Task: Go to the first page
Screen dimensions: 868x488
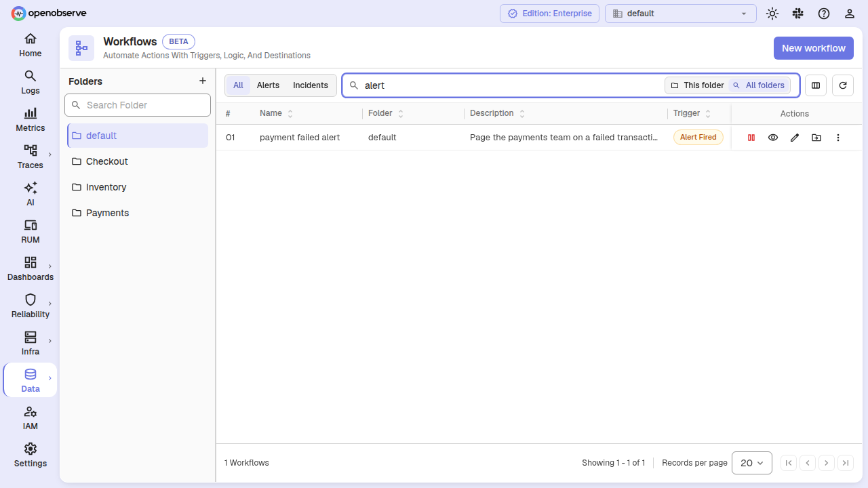Action: [789, 463]
